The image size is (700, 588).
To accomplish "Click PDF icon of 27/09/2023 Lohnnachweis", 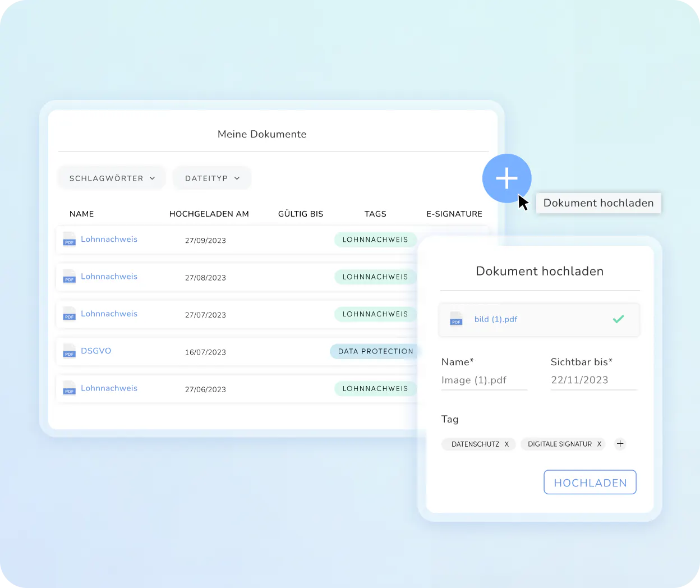I will tap(69, 239).
